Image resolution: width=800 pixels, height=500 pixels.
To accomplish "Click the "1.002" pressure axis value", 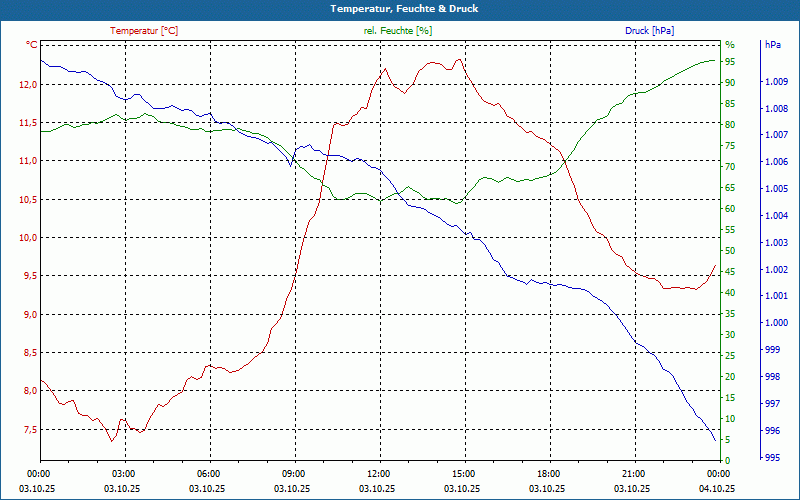I will tap(777, 269).
